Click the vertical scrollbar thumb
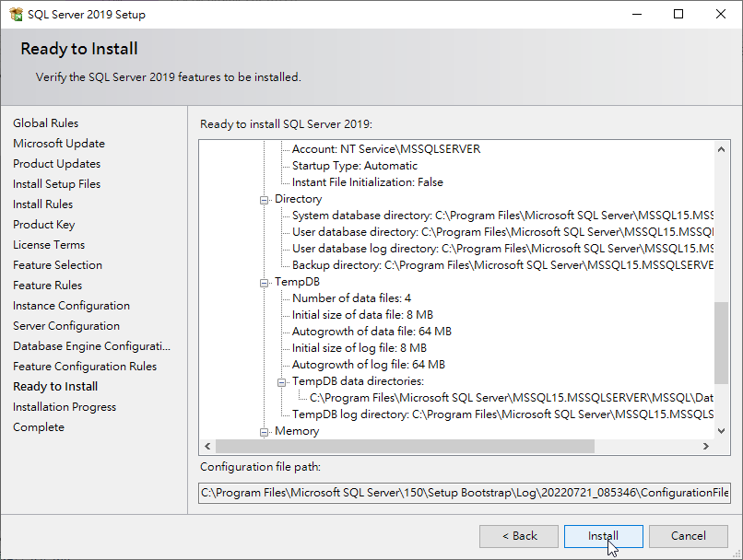Screen dimensions: 743x560 pyautogui.click(x=721, y=343)
